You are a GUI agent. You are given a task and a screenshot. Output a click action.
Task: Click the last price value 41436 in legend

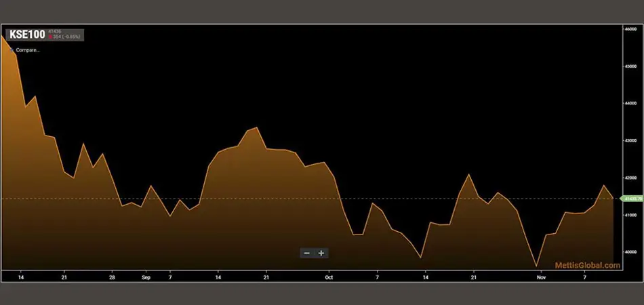pos(55,31)
